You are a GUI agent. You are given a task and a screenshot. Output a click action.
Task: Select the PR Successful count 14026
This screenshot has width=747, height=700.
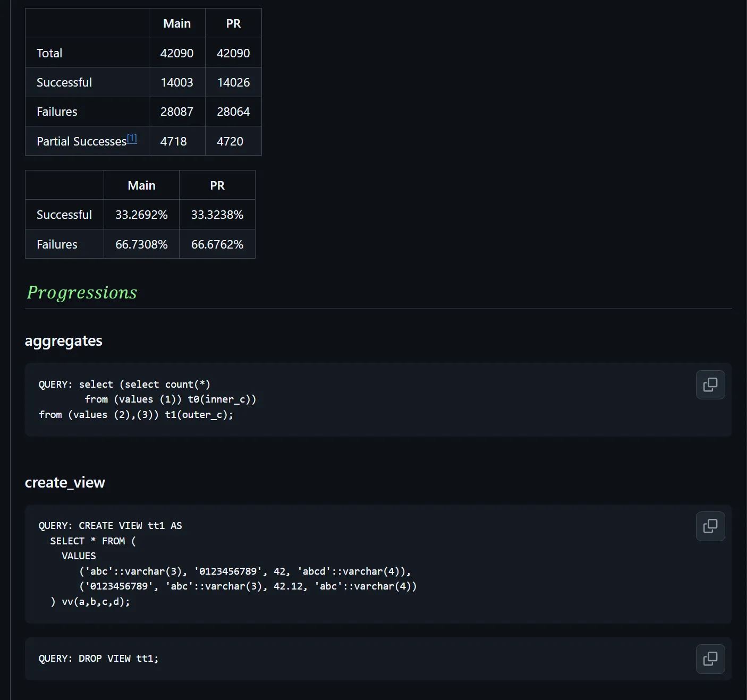click(x=233, y=82)
